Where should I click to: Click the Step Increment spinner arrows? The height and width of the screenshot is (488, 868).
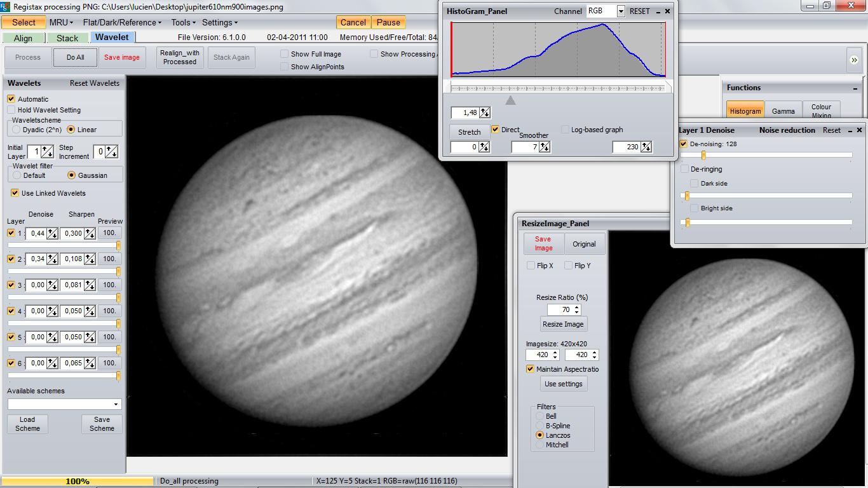click(112, 151)
